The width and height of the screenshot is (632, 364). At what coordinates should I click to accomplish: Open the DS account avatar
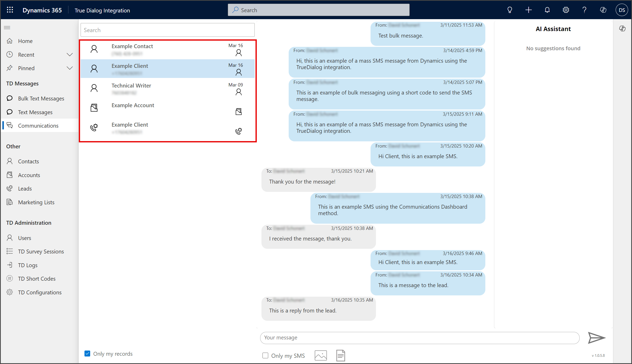click(622, 10)
